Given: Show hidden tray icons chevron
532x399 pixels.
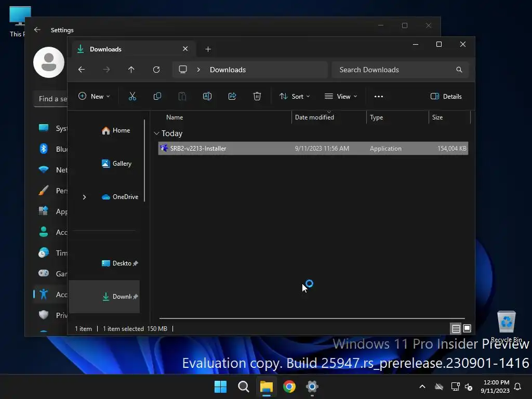Looking at the screenshot, I should [x=422, y=387].
